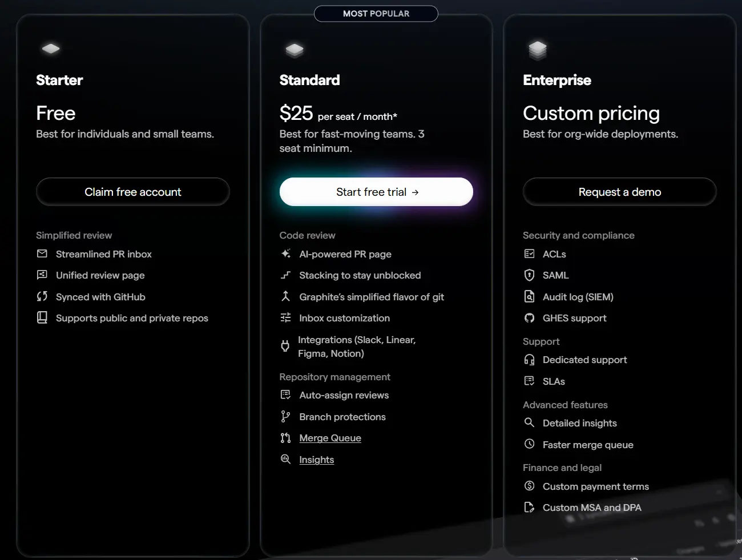Click the headset icon for Dedicated support

point(529,360)
